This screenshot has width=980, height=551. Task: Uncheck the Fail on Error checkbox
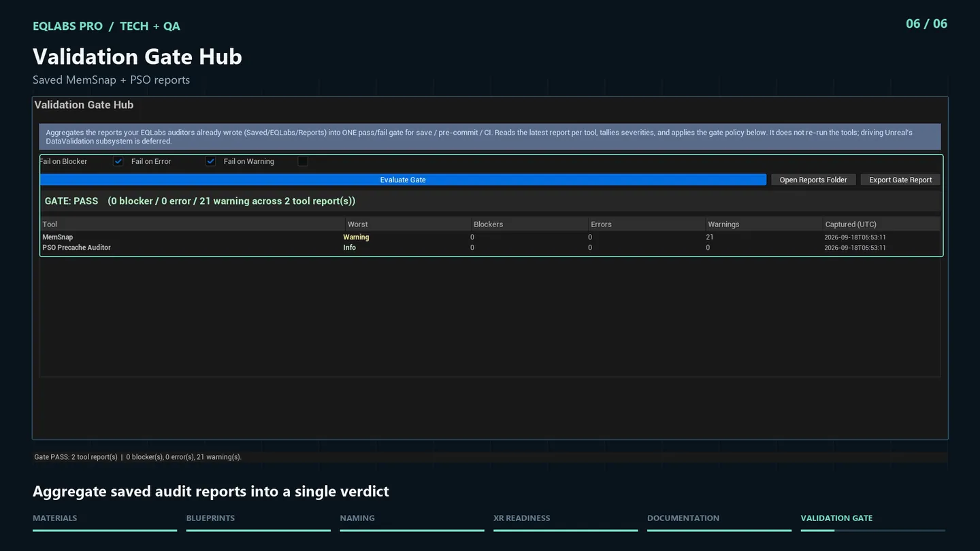coord(211,161)
